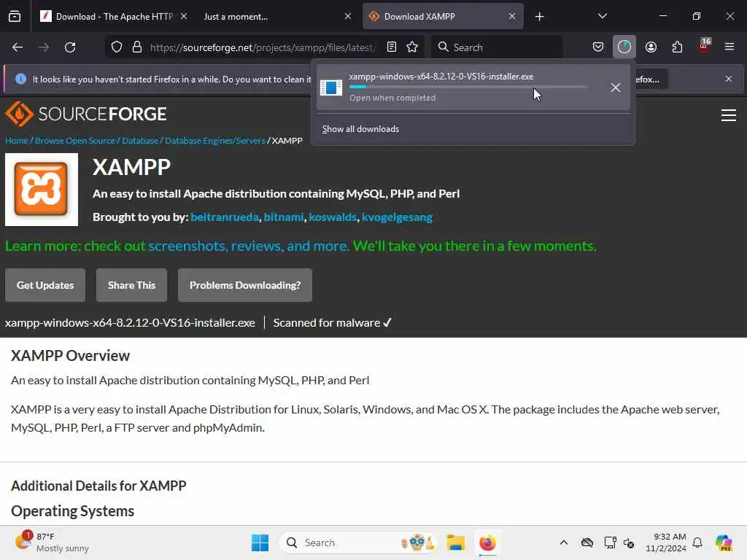Click XAMPP Overview heading

[x=70, y=356]
